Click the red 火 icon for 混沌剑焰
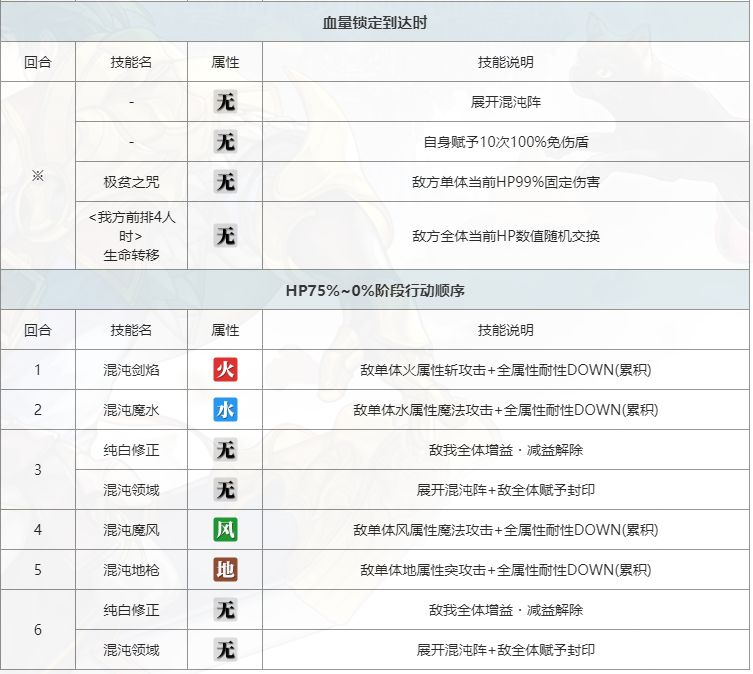 click(x=225, y=370)
